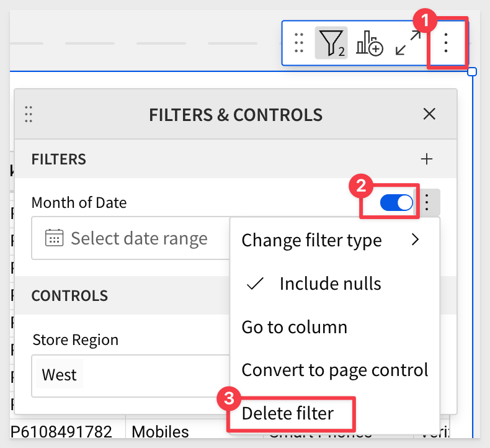The width and height of the screenshot is (490, 448).
Task: Click the Mobiles table cell
Action: click(x=160, y=431)
